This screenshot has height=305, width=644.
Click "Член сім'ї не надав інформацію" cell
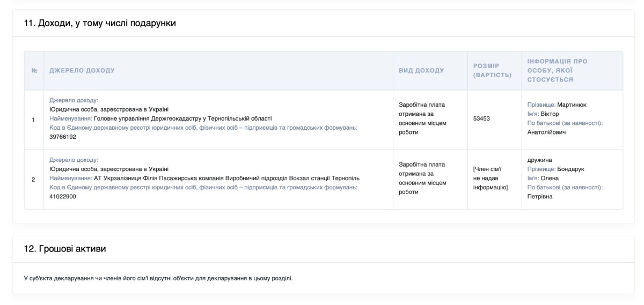[x=490, y=178]
